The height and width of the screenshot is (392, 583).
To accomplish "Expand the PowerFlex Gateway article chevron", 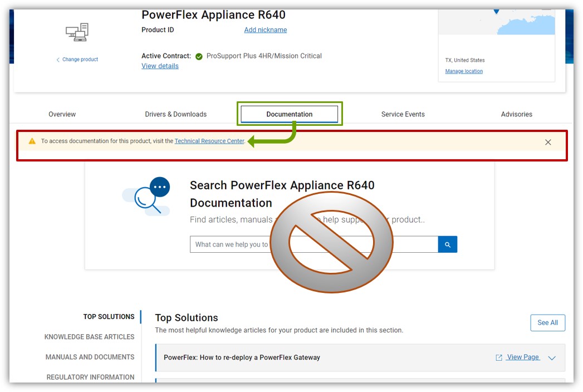I will pos(552,357).
